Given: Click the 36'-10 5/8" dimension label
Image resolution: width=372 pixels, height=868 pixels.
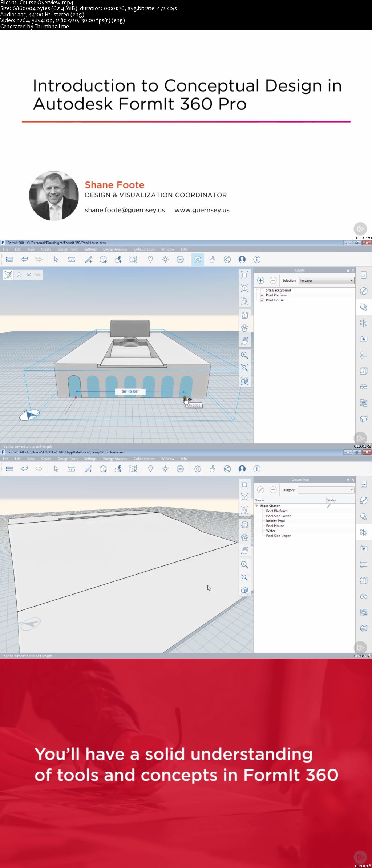Looking at the screenshot, I should 130,392.
